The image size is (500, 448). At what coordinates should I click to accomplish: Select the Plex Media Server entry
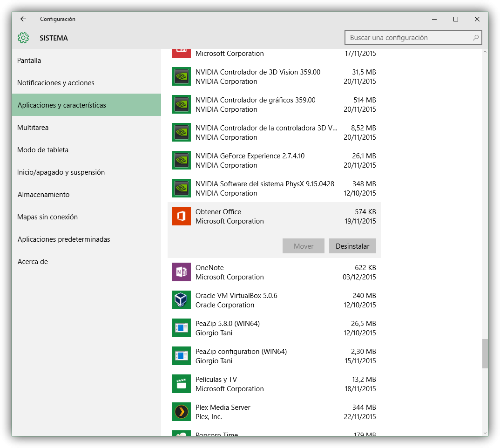(274, 412)
